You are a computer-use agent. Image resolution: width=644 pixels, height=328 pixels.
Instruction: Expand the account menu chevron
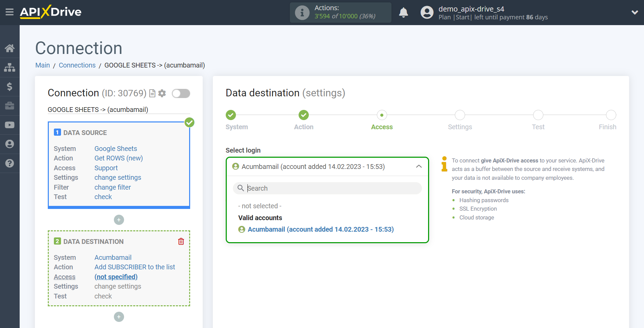[x=635, y=13]
